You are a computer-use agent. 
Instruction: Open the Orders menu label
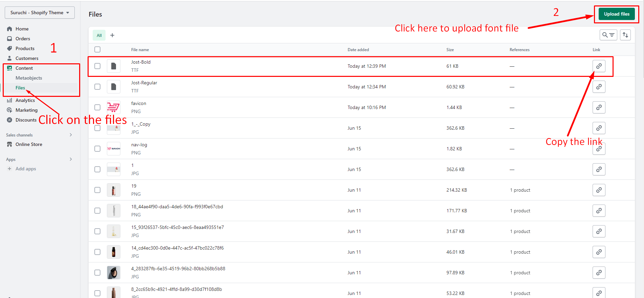tap(23, 39)
